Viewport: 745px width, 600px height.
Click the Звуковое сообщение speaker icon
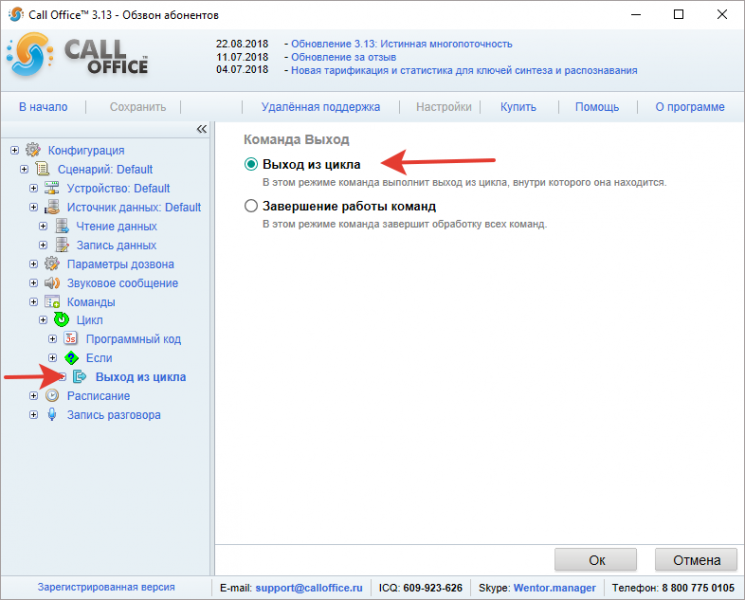tap(52, 283)
